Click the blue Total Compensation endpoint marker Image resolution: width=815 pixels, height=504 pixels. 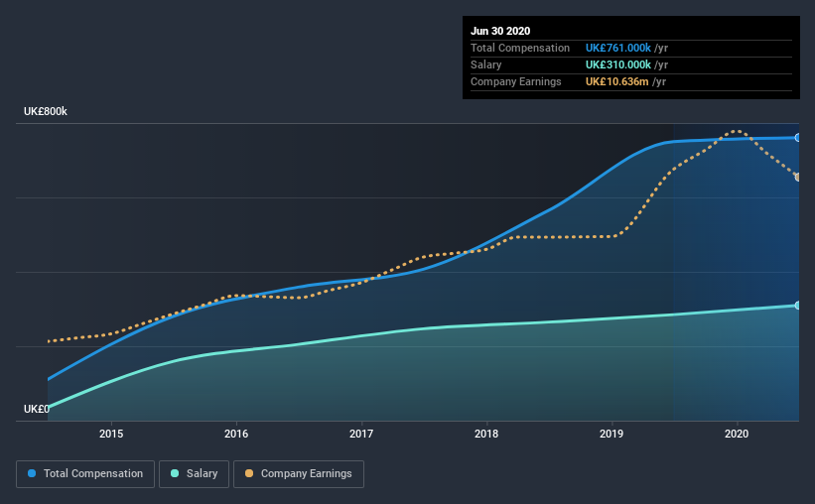coord(797,138)
